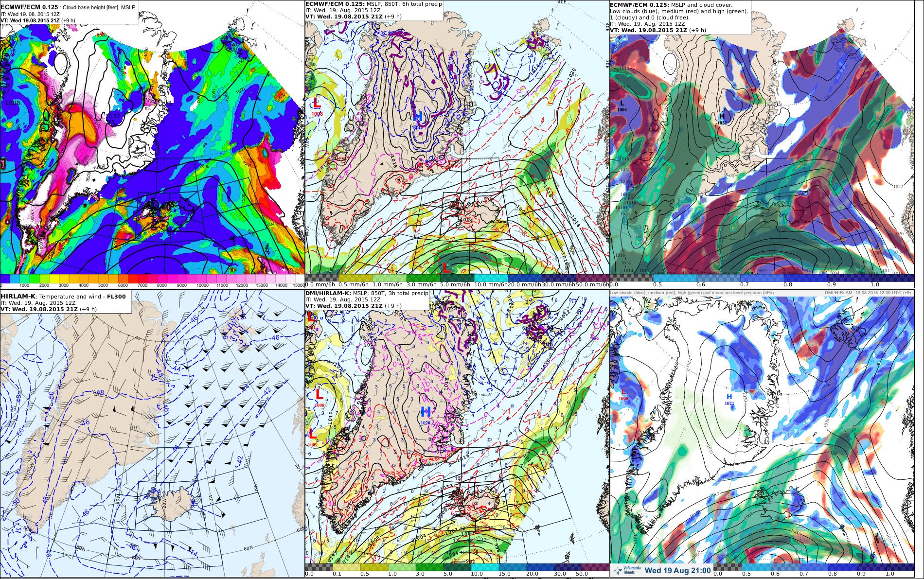Click the cyan swatch labeled '10.0 mm/6h'

(491, 277)
